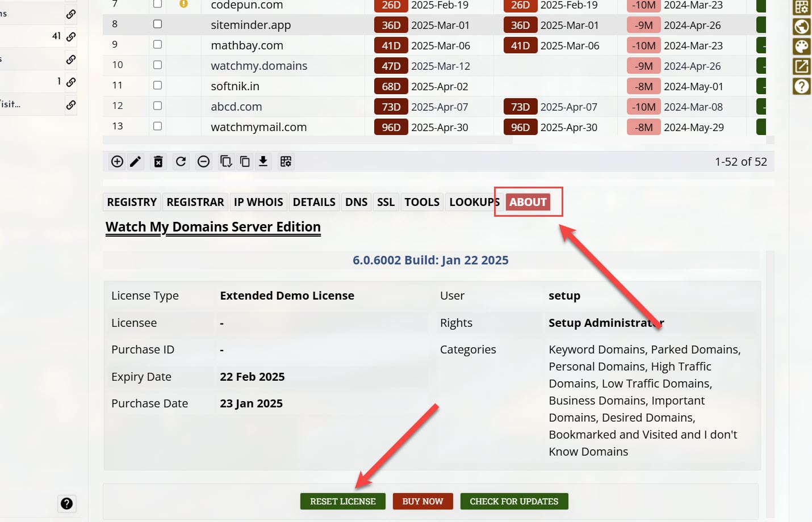
Task: Click the RESET LICENSE button
Action: (343, 502)
